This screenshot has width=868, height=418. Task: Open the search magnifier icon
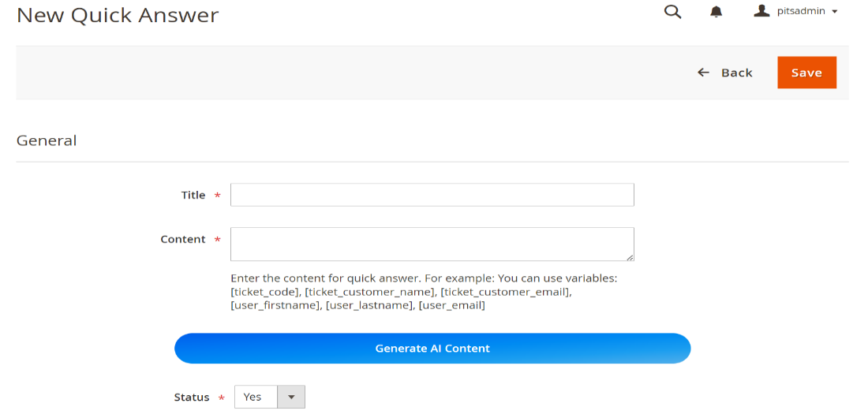point(672,12)
